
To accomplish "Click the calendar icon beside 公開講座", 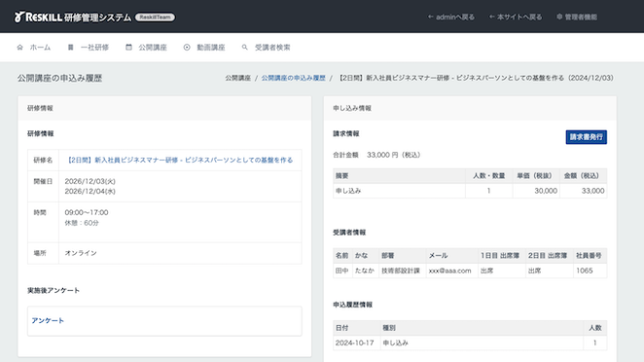I will pyautogui.click(x=128, y=48).
